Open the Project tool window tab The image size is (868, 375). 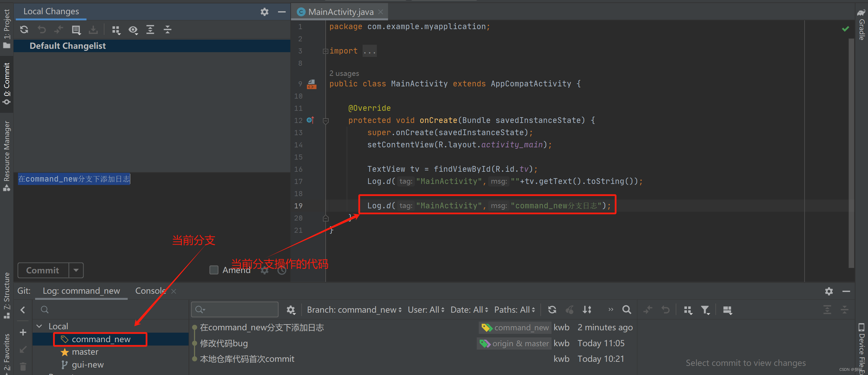coord(6,29)
